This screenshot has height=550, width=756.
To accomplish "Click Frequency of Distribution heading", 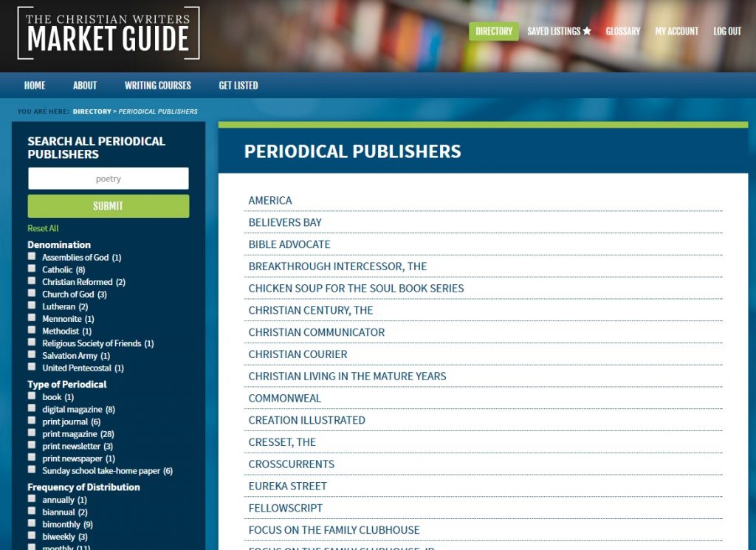I will [x=84, y=487].
